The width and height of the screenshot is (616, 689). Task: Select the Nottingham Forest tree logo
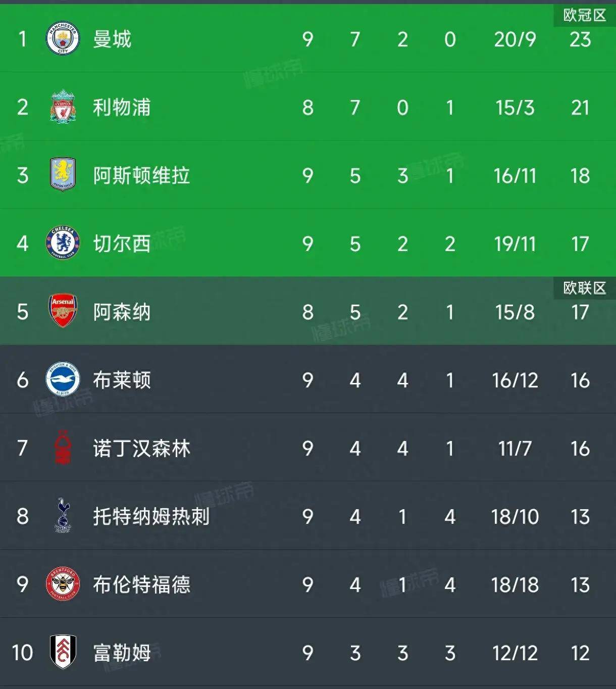[63, 448]
